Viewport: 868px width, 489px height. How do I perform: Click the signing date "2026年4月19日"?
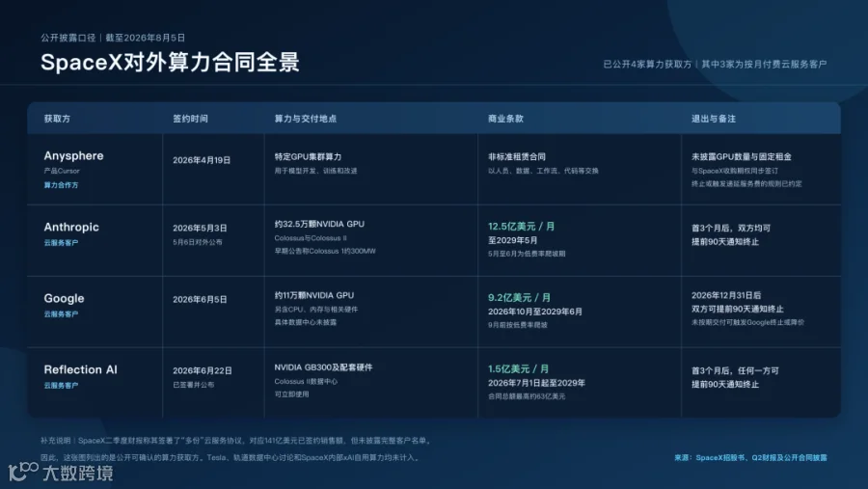[x=202, y=160]
